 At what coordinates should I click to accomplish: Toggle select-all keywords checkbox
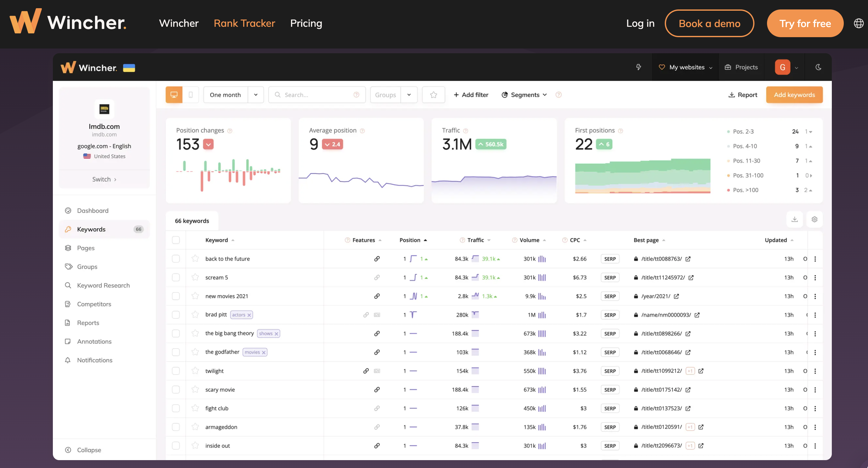176,240
